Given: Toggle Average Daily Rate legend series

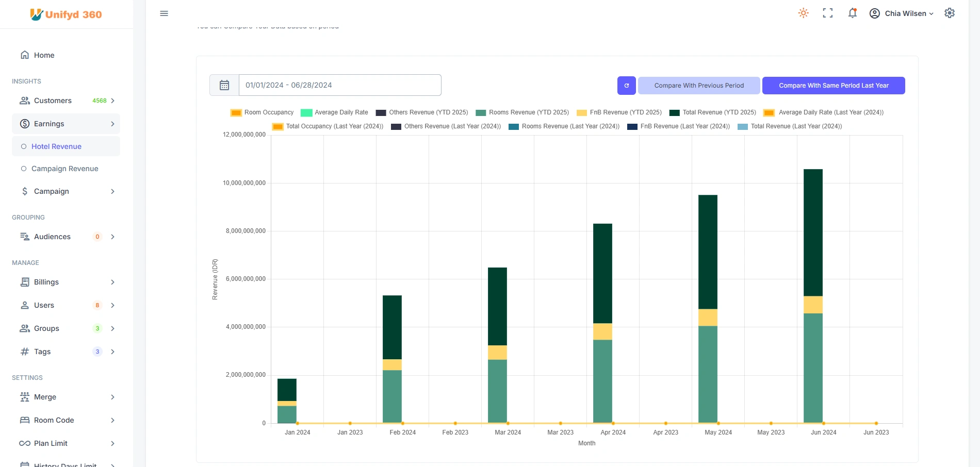Looking at the screenshot, I should [334, 112].
